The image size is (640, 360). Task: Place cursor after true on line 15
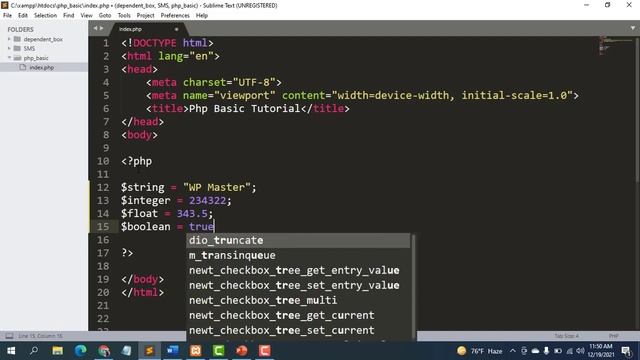pos(214,227)
